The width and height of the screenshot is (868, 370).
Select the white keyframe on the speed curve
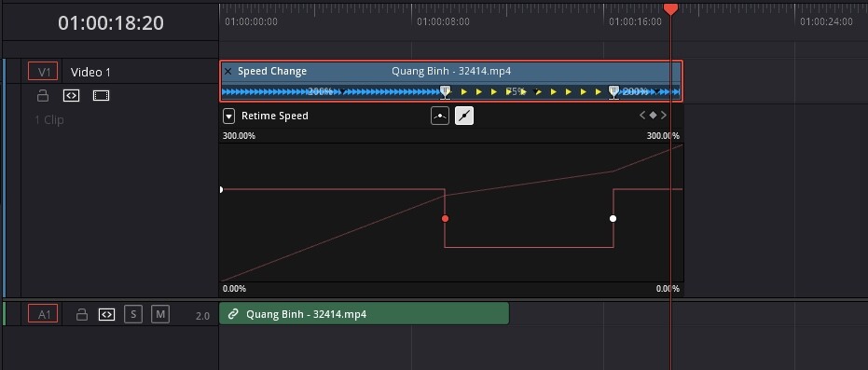(x=613, y=218)
